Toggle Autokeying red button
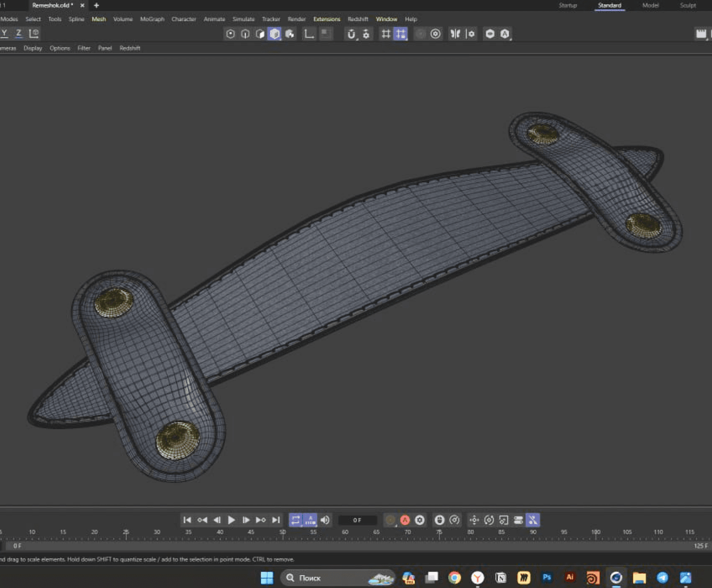The height and width of the screenshot is (588, 712). click(x=405, y=520)
